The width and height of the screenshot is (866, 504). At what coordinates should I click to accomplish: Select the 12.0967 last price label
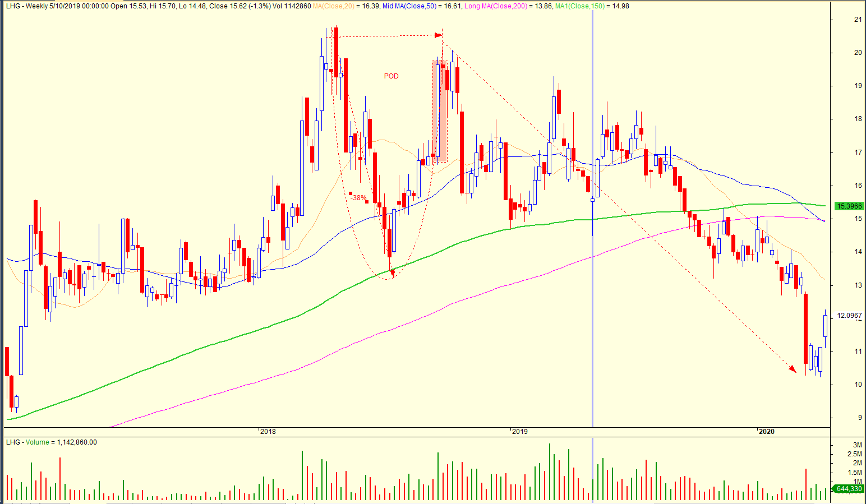tap(849, 316)
